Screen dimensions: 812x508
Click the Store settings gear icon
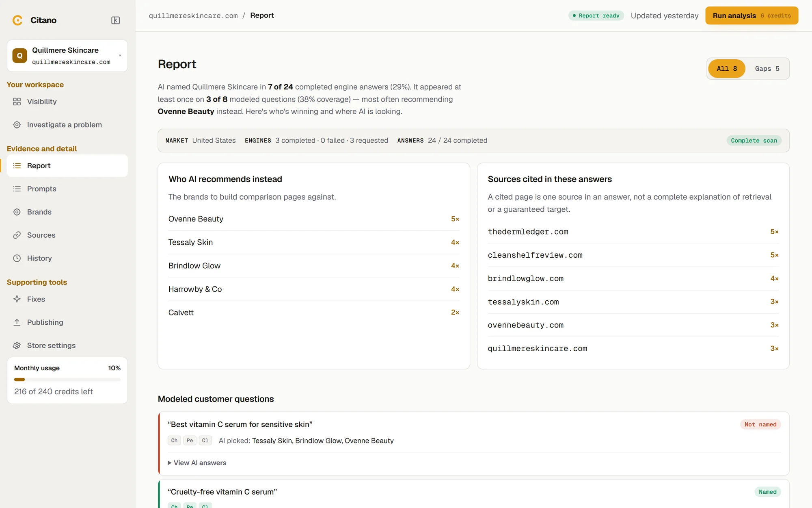[x=17, y=345]
